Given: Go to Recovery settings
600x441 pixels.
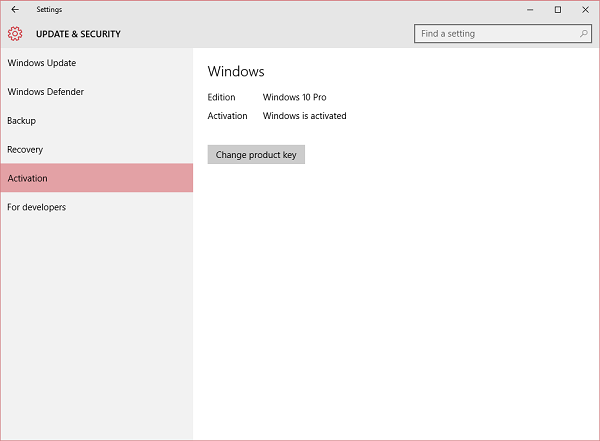Looking at the screenshot, I should (x=96, y=149).
